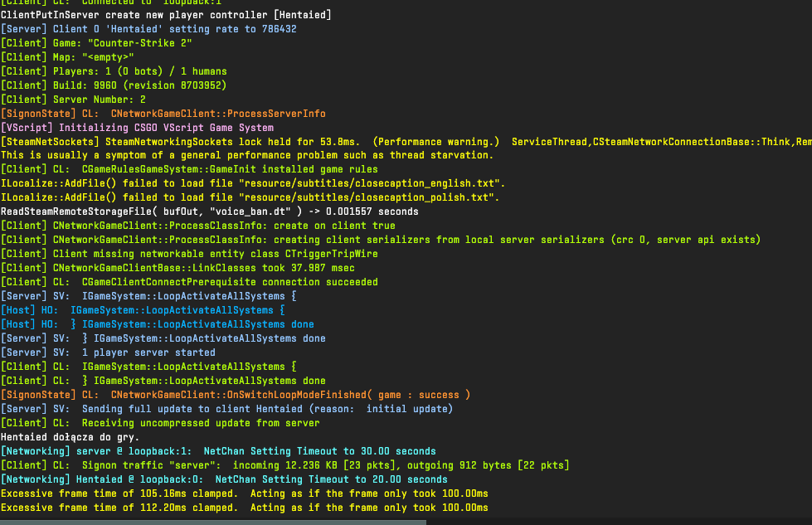The height and width of the screenshot is (525, 812).
Task: Select the failed closecaption_english.txt load line
Action: click(x=253, y=183)
